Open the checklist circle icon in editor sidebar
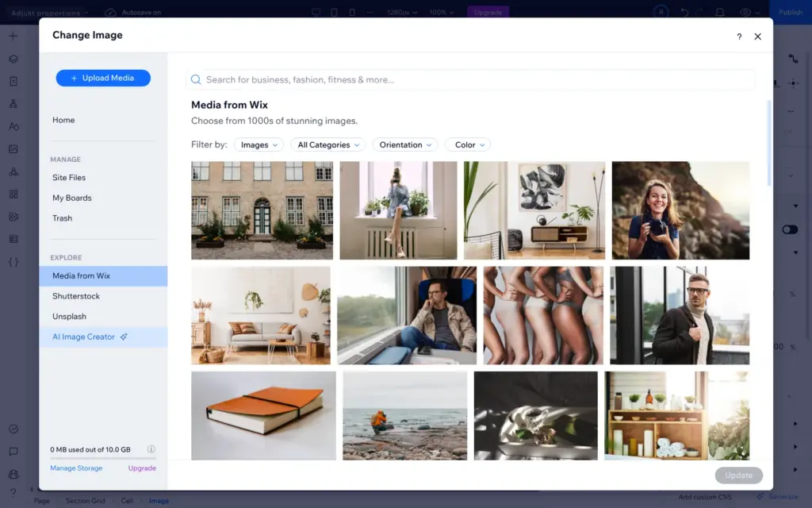812x508 pixels. click(x=13, y=429)
